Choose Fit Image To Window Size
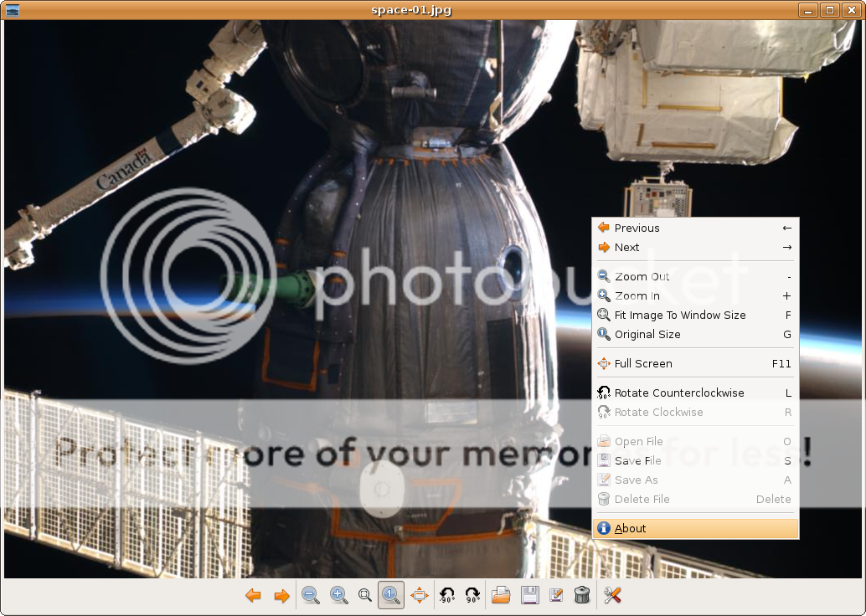The width and height of the screenshot is (866, 616). (695, 316)
